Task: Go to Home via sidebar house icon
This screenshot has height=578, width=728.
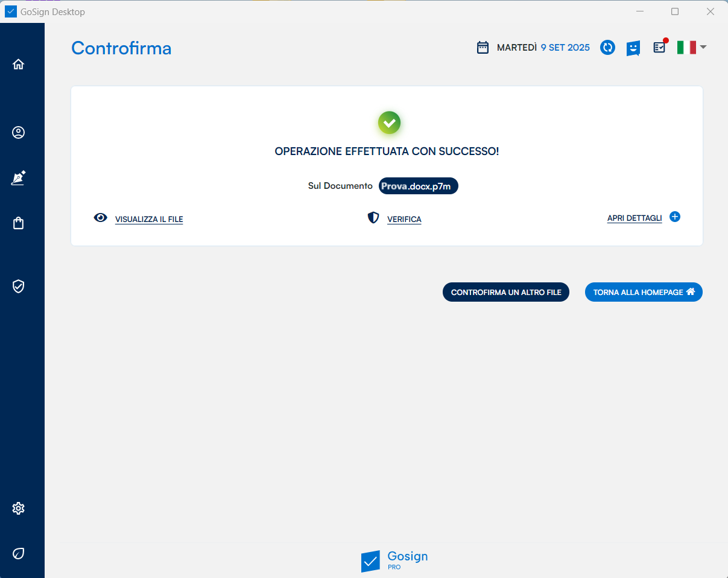Action: click(x=19, y=65)
